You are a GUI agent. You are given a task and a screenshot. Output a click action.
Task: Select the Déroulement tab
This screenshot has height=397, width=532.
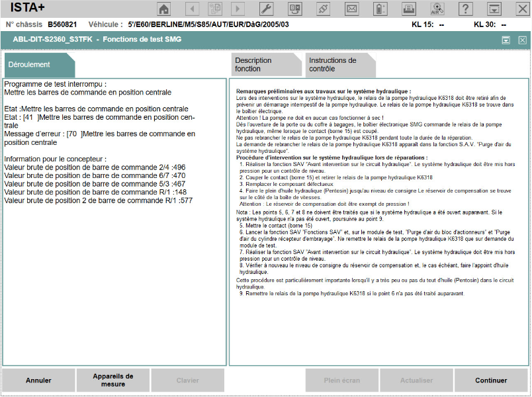click(39, 65)
